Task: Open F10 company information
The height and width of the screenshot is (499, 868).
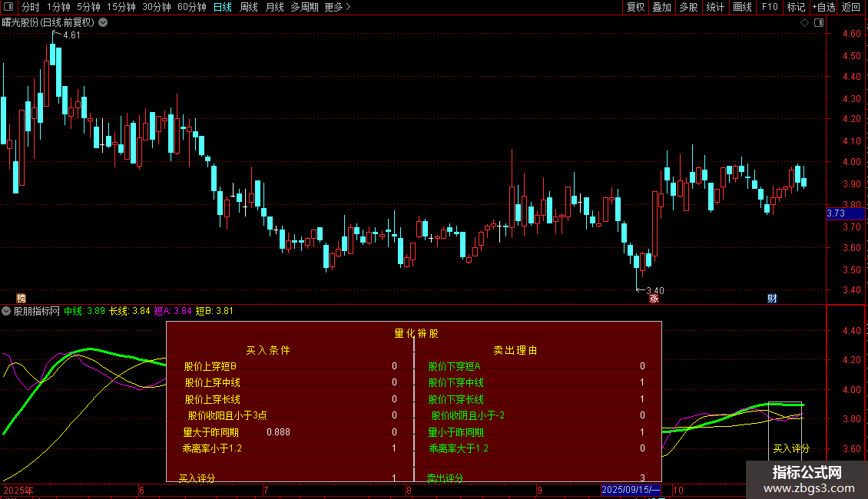Action: tap(770, 7)
